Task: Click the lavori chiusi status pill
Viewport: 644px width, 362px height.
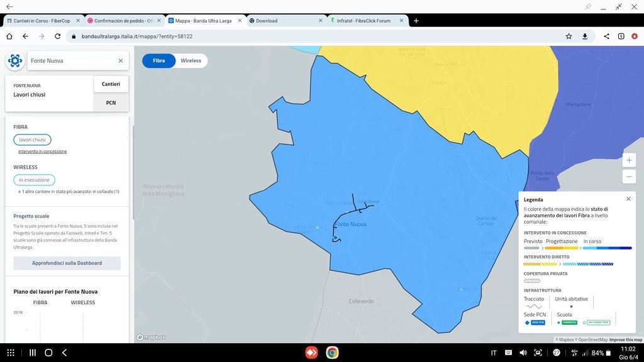Action: click(x=32, y=140)
